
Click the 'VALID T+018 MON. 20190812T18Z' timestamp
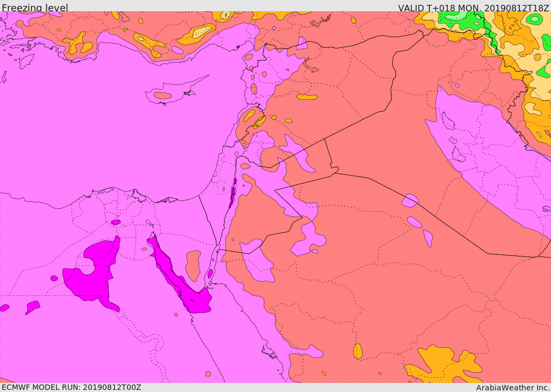(x=474, y=8)
